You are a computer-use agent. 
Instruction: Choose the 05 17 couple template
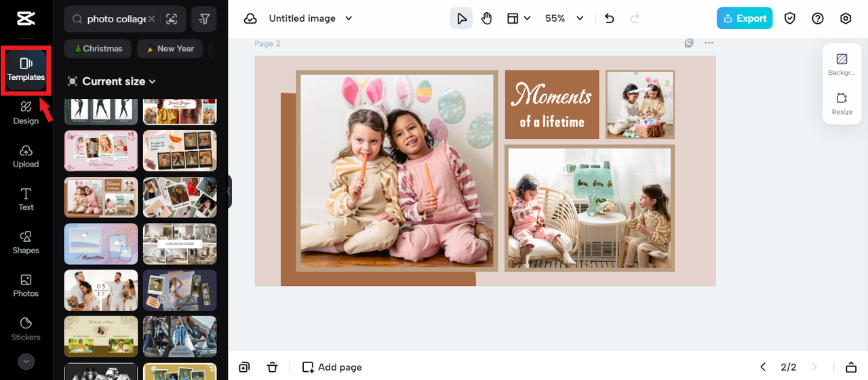[x=101, y=290]
